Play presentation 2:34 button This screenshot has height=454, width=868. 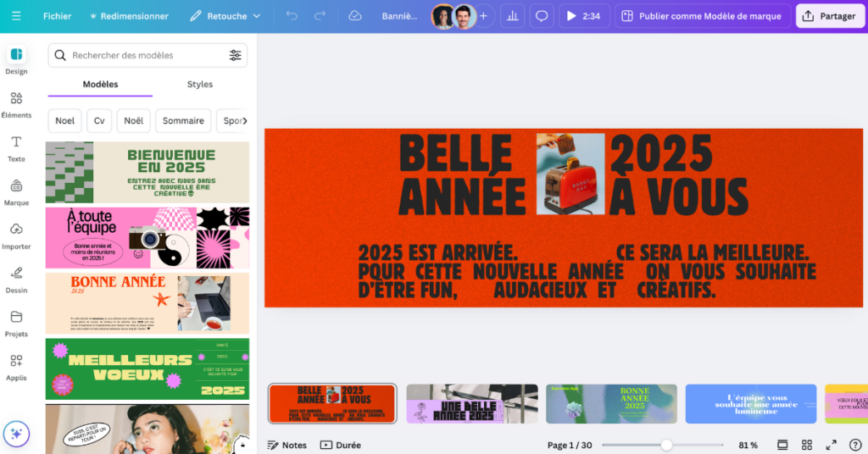click(584, 16)
